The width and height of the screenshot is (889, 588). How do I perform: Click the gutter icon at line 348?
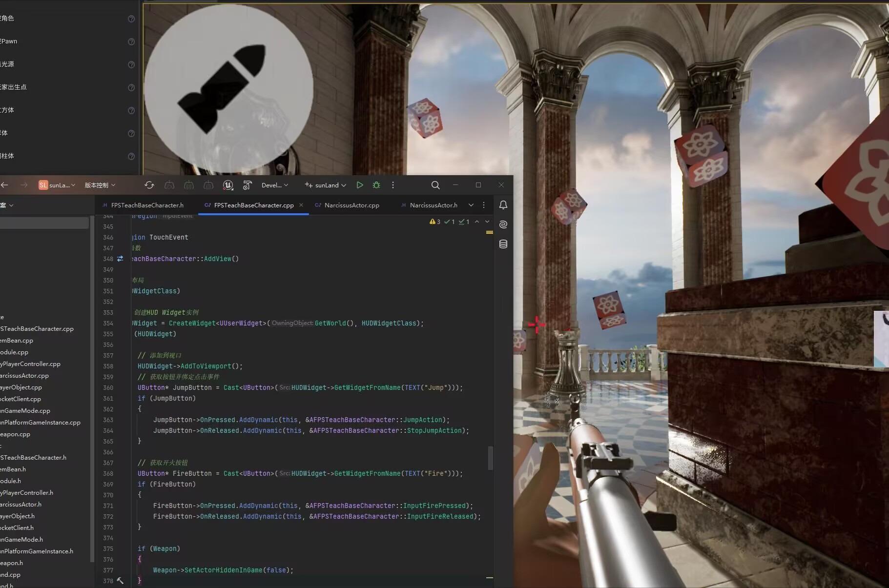tap(120, 259)
